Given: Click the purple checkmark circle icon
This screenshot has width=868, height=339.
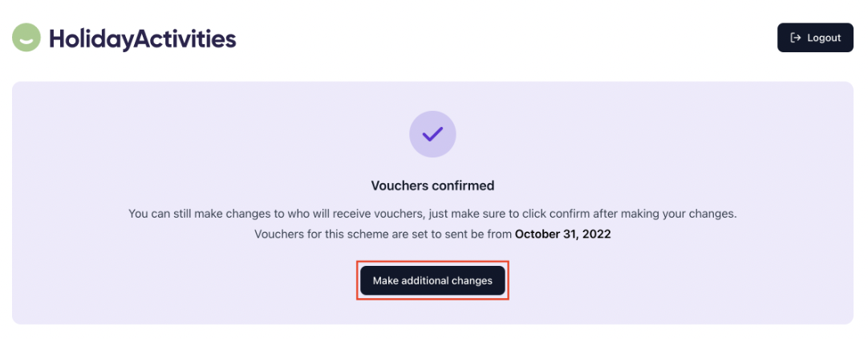Looking at the screenshot, I should pos(432,134).
